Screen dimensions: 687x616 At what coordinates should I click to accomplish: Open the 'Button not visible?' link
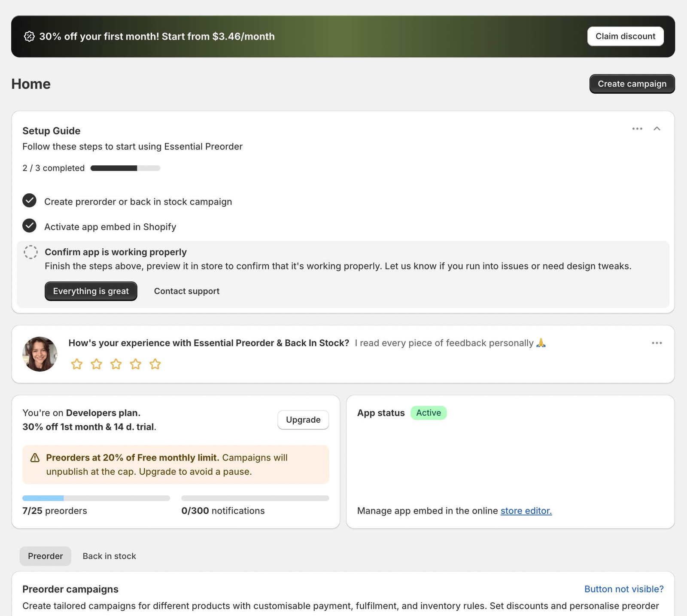(624, 589)
